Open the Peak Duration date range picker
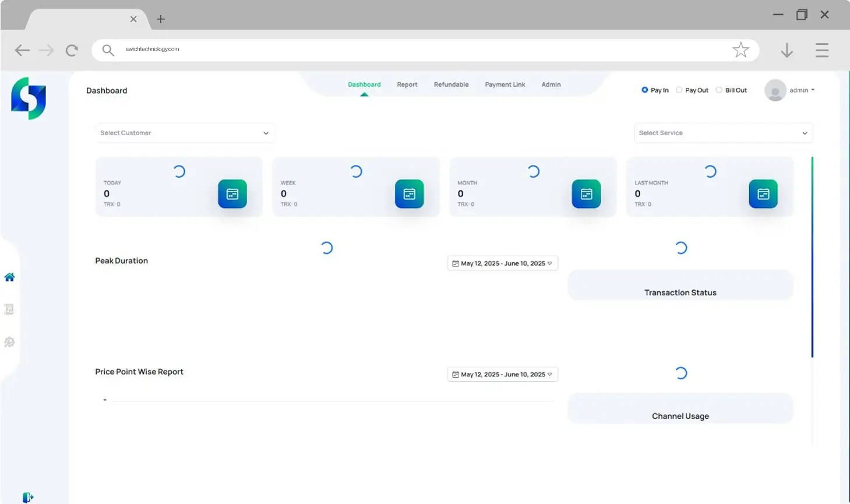This screenshot has width=850, height=504. pyautogui.click(x=502, y=263)
